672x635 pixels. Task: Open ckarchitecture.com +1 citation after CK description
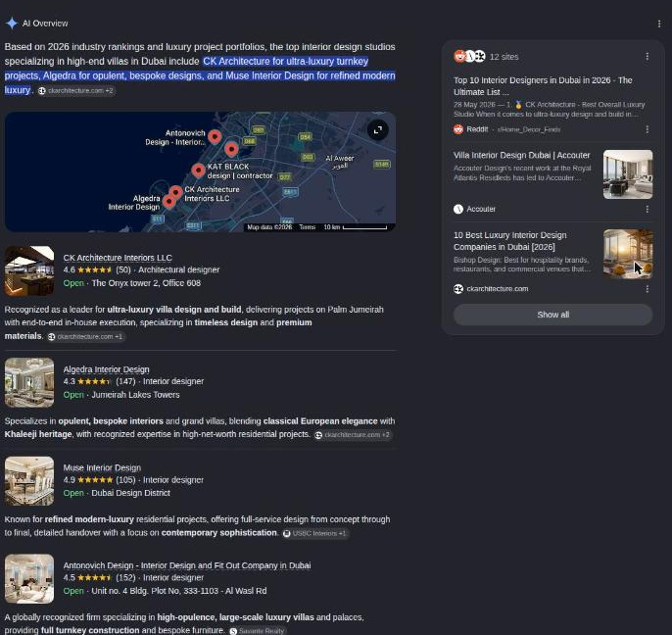pos(86,336)
